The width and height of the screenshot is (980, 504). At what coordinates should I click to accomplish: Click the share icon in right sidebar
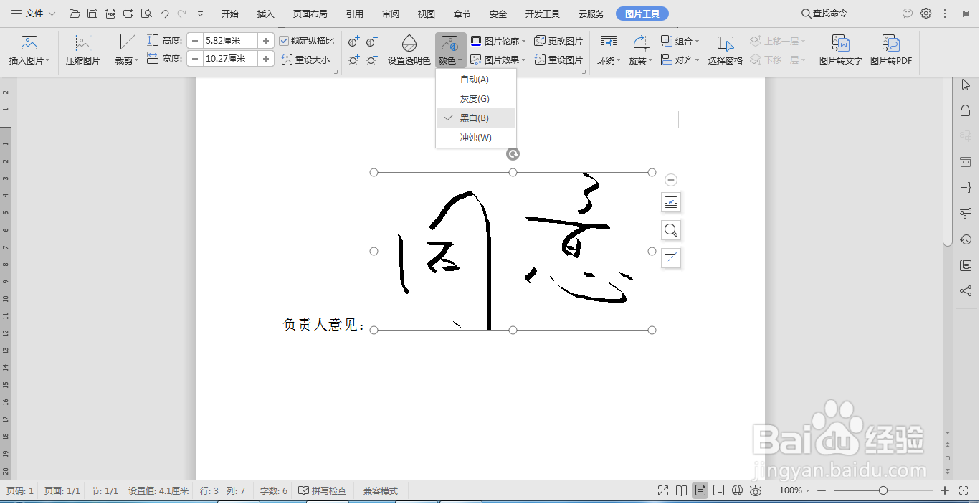[966, 291]
